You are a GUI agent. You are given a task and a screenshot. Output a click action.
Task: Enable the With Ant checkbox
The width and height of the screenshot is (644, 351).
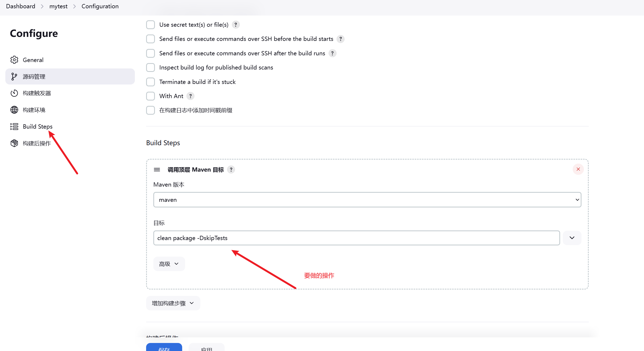pyautogui.click(x=151, y=96)
